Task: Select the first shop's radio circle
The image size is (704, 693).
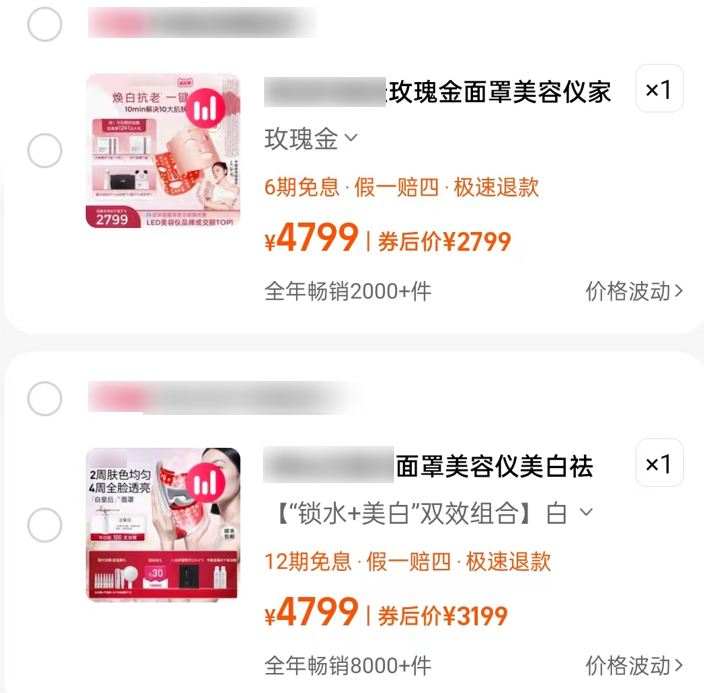Action: [44, 24]
